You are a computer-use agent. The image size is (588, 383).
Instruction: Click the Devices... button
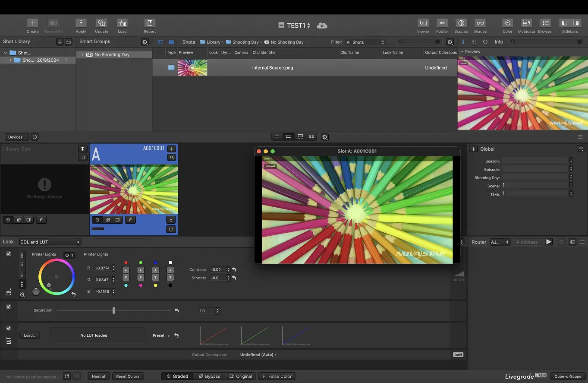(x=17, y=137)
